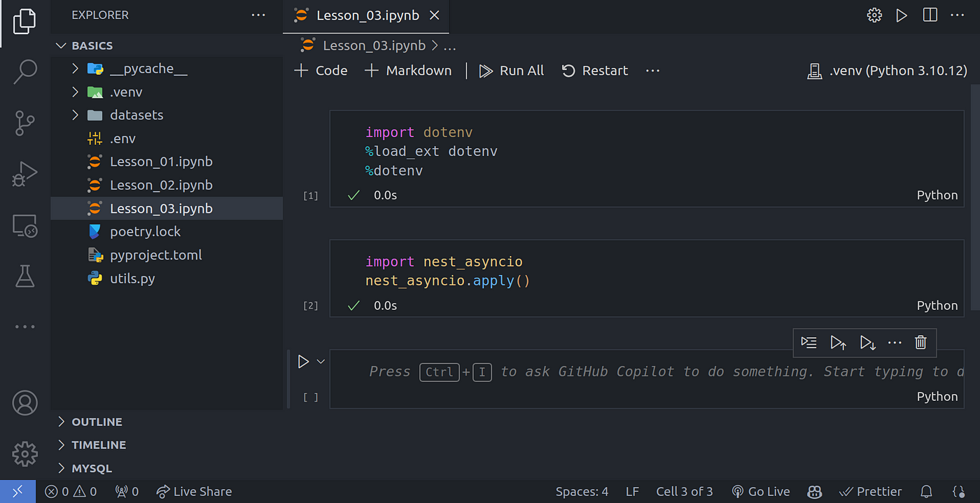
Task: Open notifications bell icon
Action: tap(926, 491)
